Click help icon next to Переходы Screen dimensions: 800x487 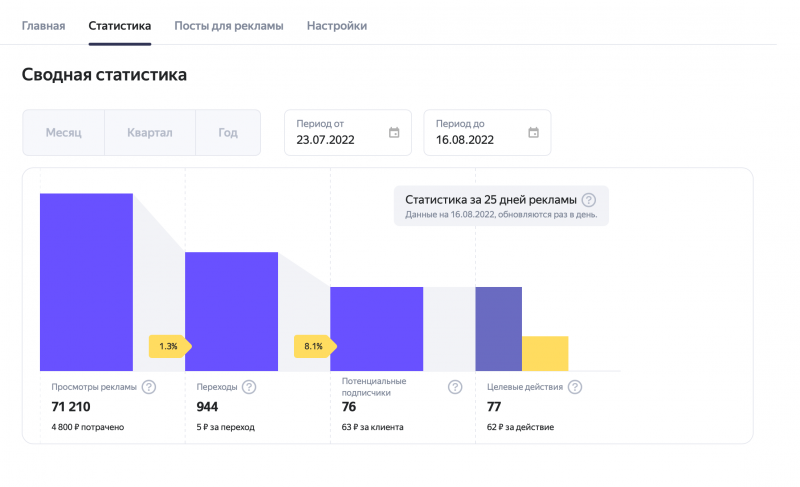pyautogui.click(x=249, y=387)
